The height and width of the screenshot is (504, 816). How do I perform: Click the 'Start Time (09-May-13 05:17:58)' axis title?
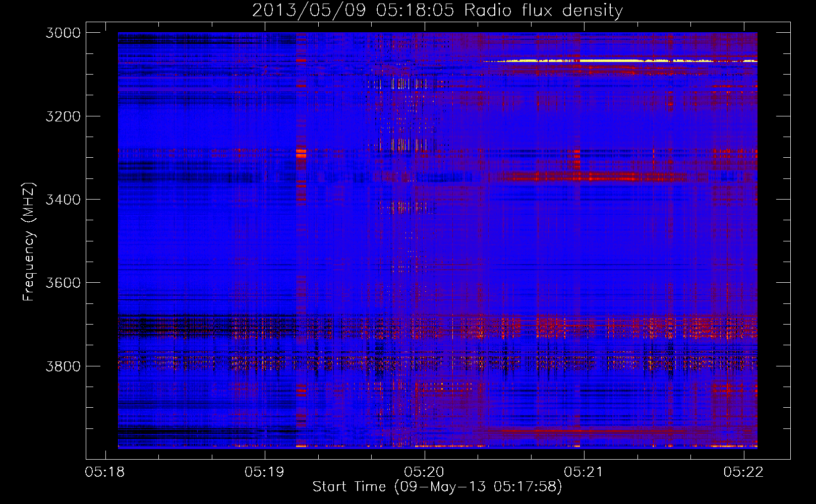(437, 487)
